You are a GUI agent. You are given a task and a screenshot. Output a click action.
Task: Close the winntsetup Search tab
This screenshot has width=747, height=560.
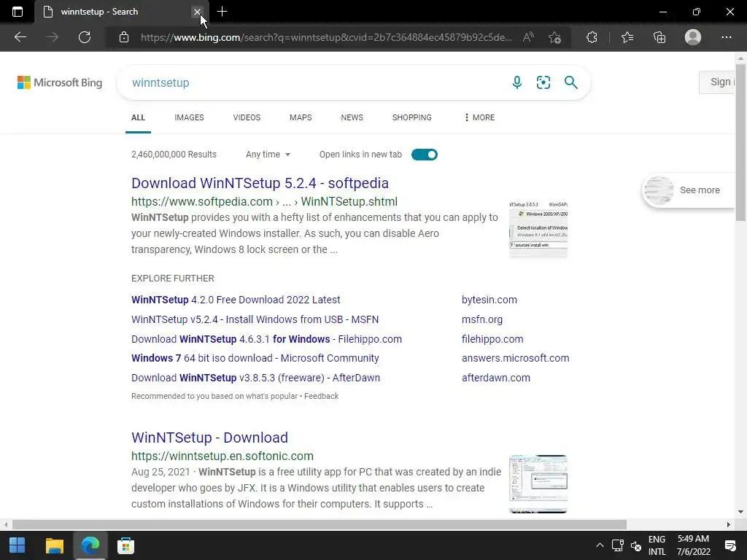(197, 12)
